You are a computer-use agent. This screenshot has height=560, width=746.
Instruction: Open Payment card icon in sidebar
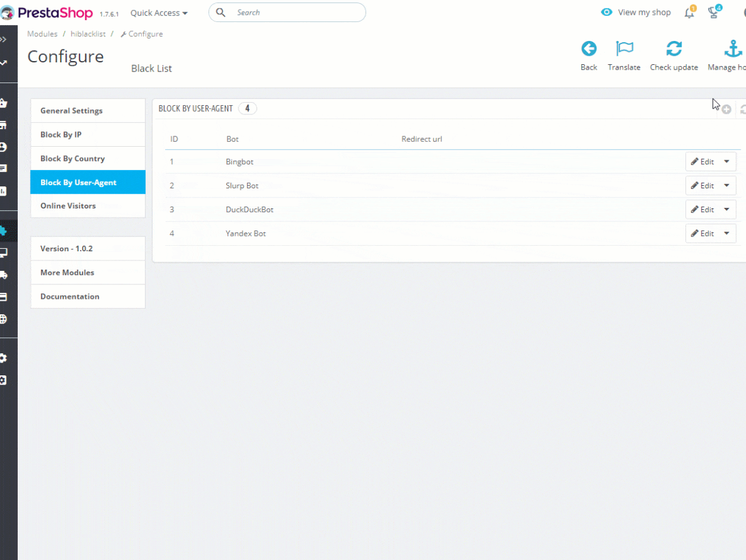[x=3, y=297]
